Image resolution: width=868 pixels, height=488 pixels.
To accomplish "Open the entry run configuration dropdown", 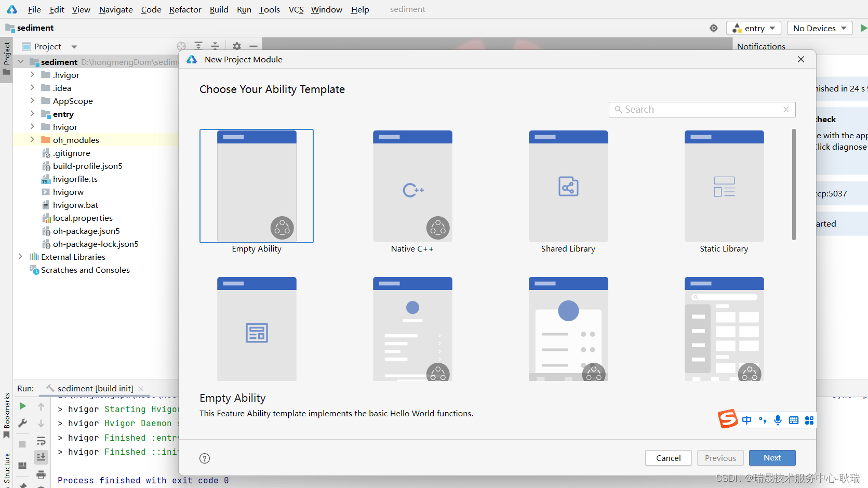I will pos(753,28).
